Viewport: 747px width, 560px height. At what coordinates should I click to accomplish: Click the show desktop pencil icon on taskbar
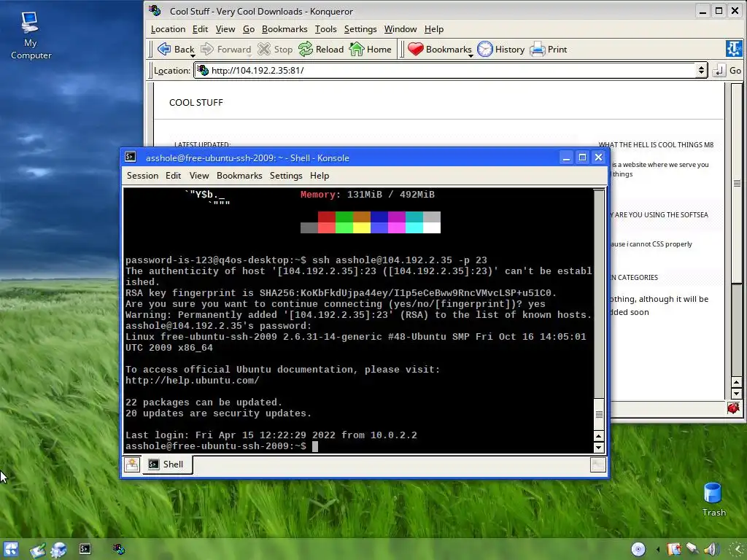[x=38, y=550]
